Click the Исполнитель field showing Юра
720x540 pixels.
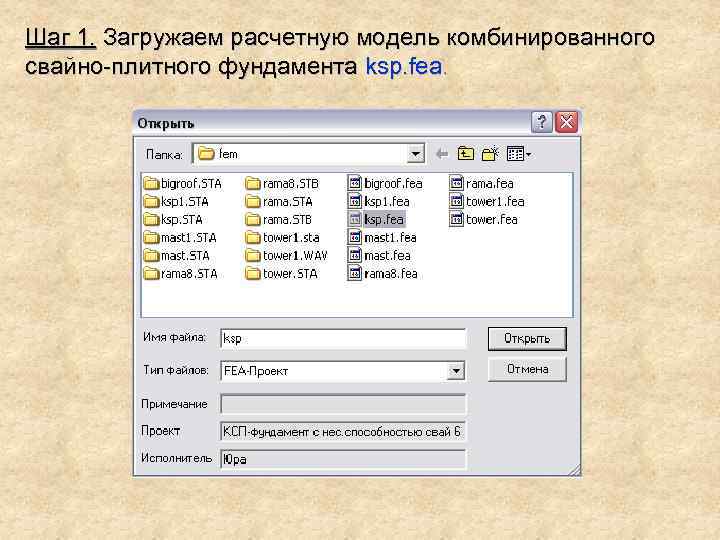(x=343, y=459)
